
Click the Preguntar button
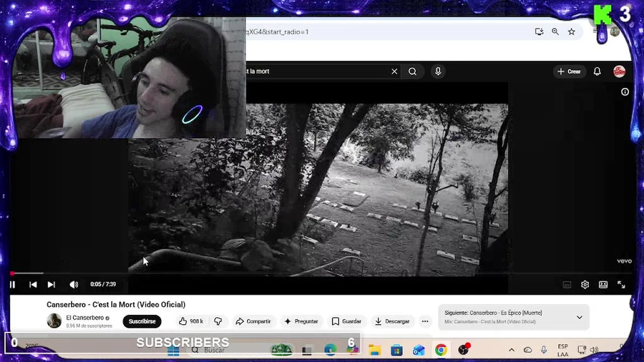(301, 321)
